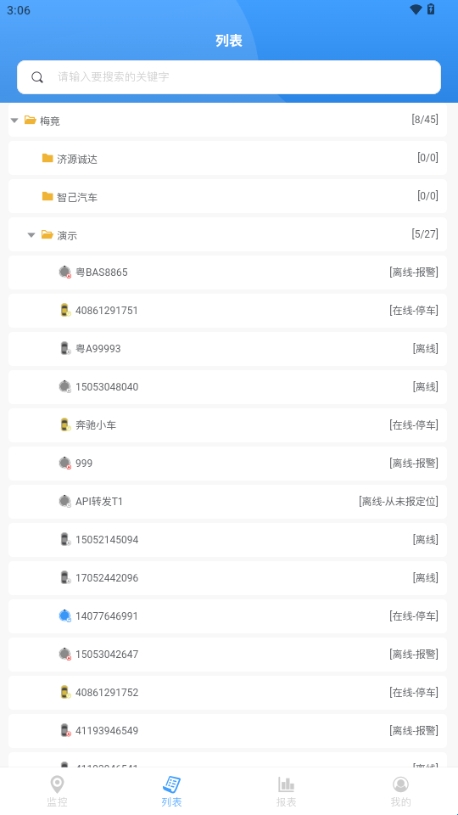Open device 41193946549 alarm entry
Image resolution: width=458 pixels, height=815 pixels.
(228, 731)
